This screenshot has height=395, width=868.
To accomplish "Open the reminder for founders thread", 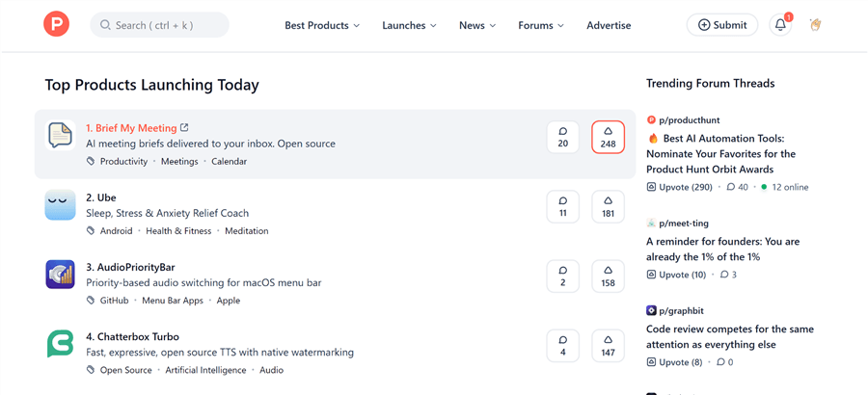I will click(723, 249).
